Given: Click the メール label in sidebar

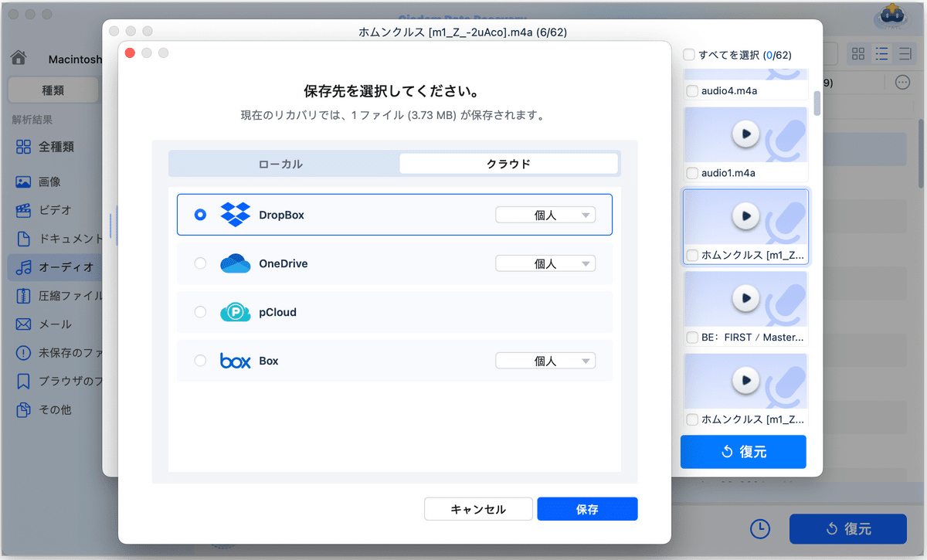Looking at the screenshot, I should pyautogui.click(x=55, y=324).
